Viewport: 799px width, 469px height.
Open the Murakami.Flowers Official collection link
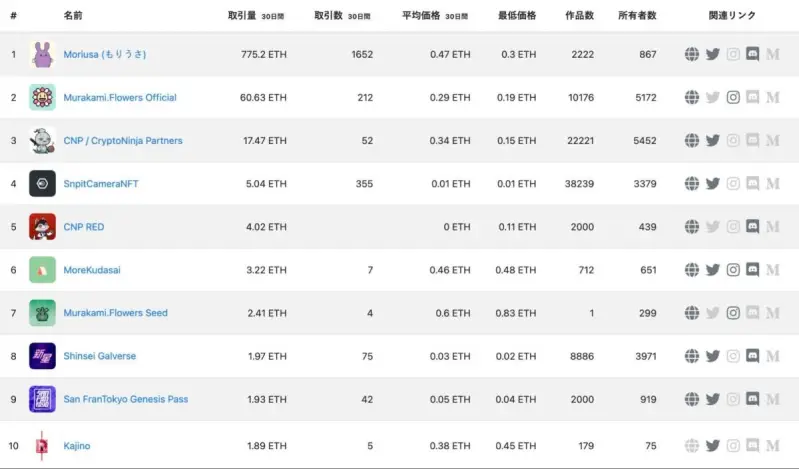(120, 97)
